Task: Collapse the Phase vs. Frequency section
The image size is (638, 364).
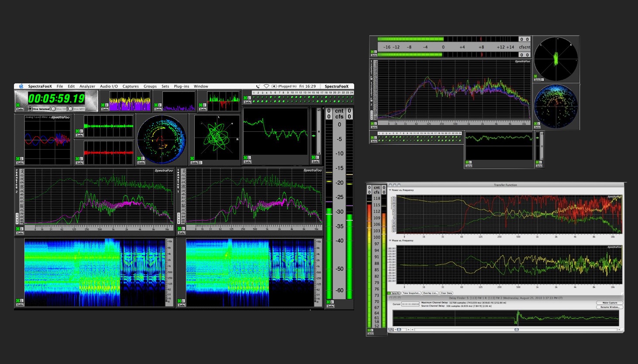Action: click(x=390, y=240)
